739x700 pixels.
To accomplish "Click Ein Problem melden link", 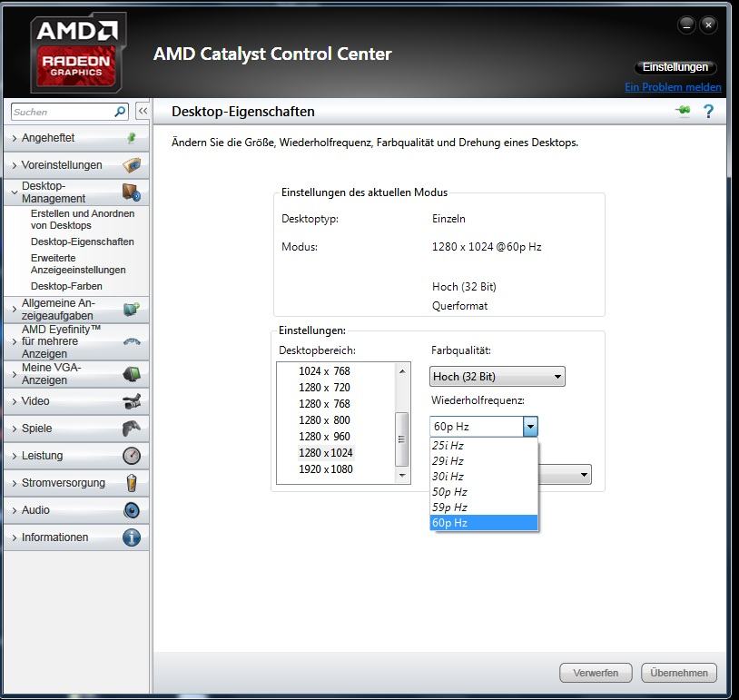I will 673,87.
